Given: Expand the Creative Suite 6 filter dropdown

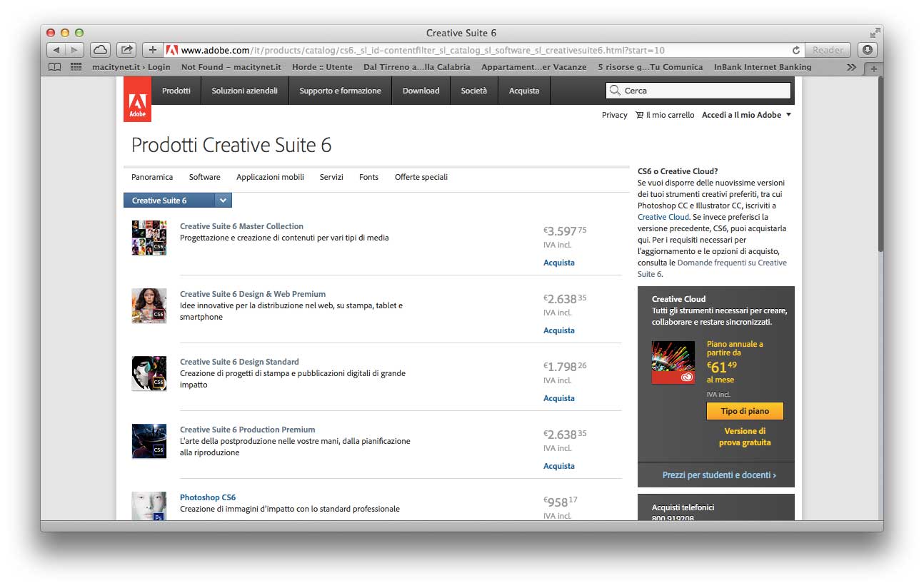Looking at the screenshot, I should click(x=224, y=201).
